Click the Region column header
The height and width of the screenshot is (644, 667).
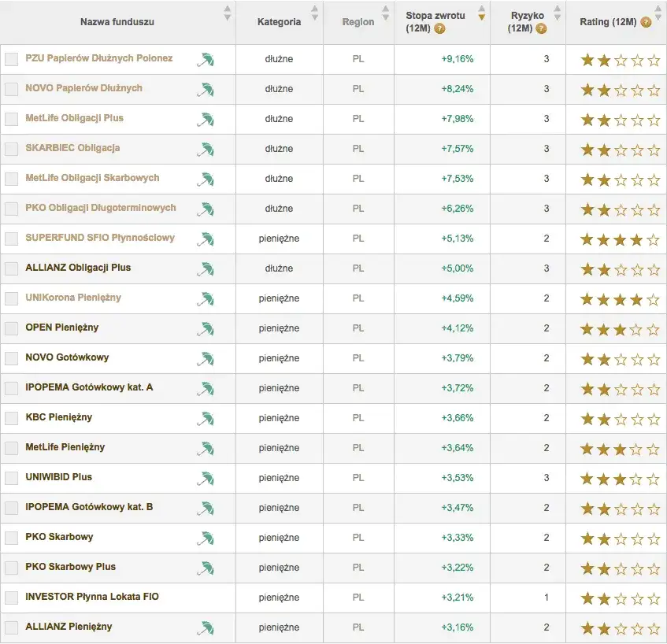point(358,22)
